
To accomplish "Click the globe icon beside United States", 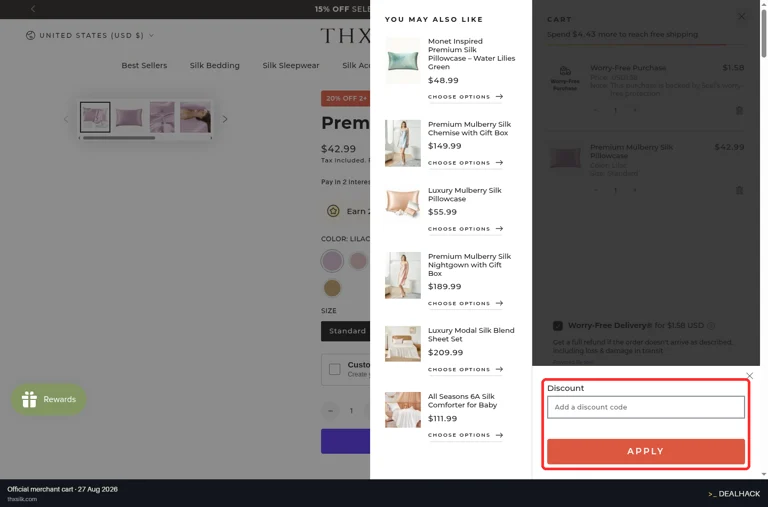I will pyautogui.click(x=30, y=35).
